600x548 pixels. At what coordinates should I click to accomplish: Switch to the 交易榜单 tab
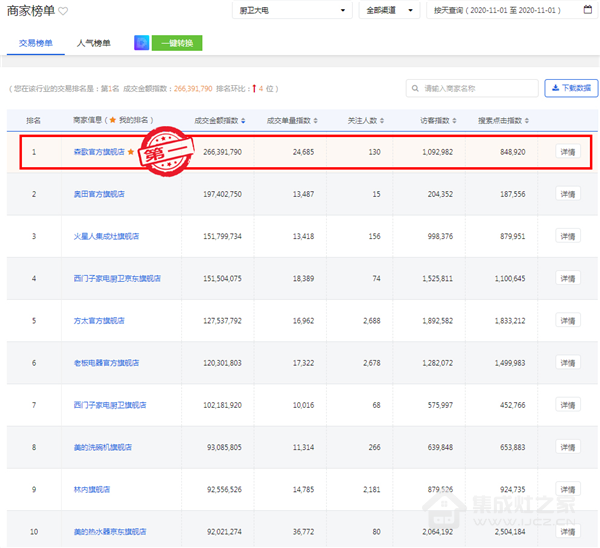[x=36, y=43]
